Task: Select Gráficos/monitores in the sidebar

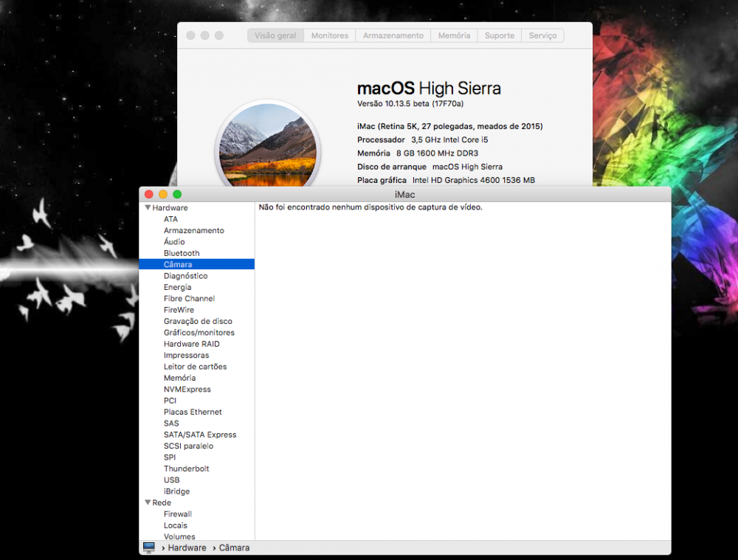Action: [199, 333]
